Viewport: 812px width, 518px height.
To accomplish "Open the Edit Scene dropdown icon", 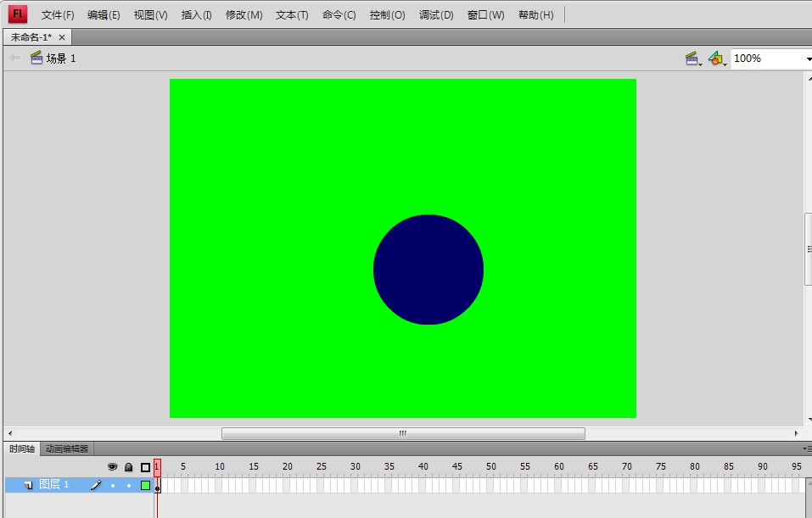I will [693, 58].
